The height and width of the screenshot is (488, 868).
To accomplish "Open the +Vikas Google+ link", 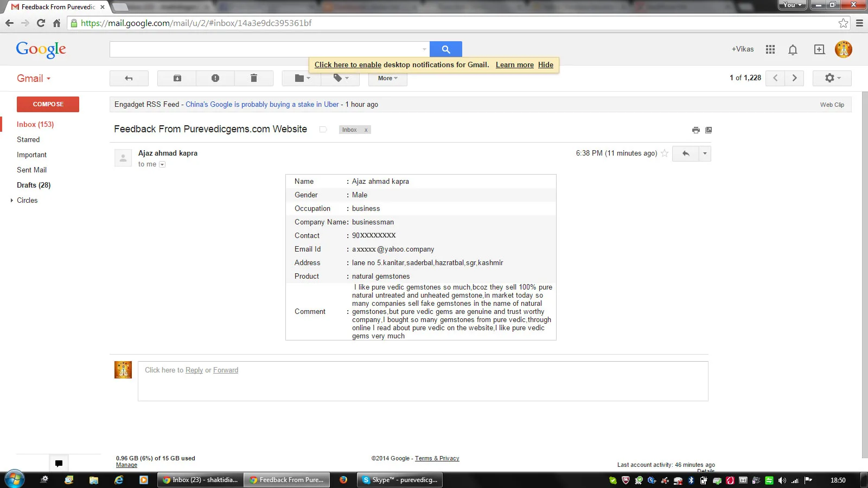I will [x=743, y=49].
